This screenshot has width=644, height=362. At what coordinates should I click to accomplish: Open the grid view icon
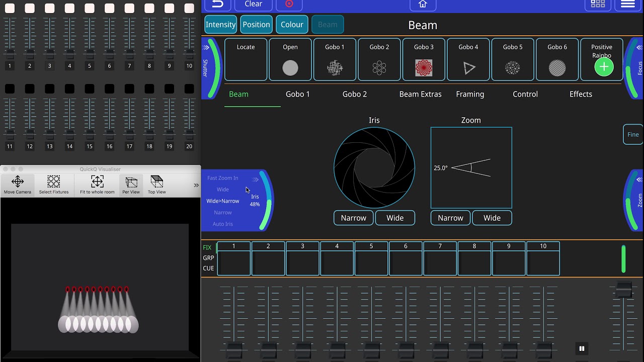[598, 4]
